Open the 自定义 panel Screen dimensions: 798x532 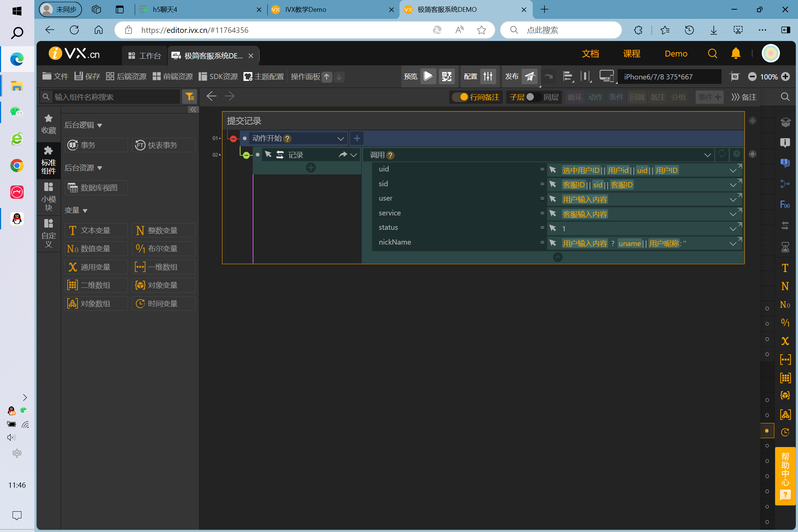coord(48,234)
